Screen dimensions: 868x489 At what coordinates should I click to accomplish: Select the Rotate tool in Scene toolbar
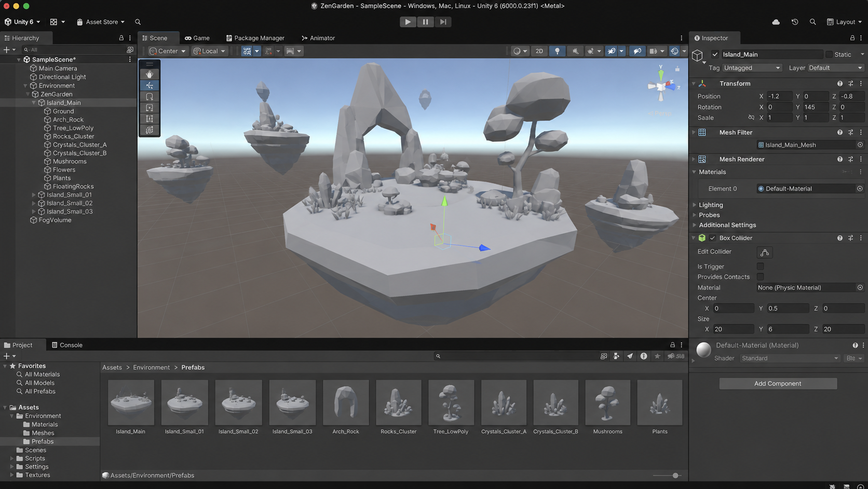coord(150,97)
